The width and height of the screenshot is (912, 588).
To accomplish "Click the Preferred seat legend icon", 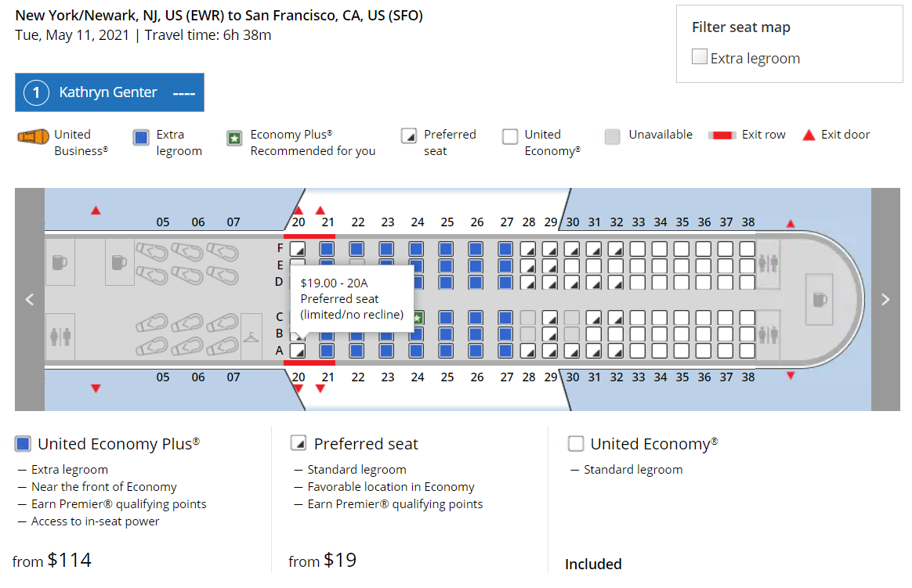I will (409, 135).
